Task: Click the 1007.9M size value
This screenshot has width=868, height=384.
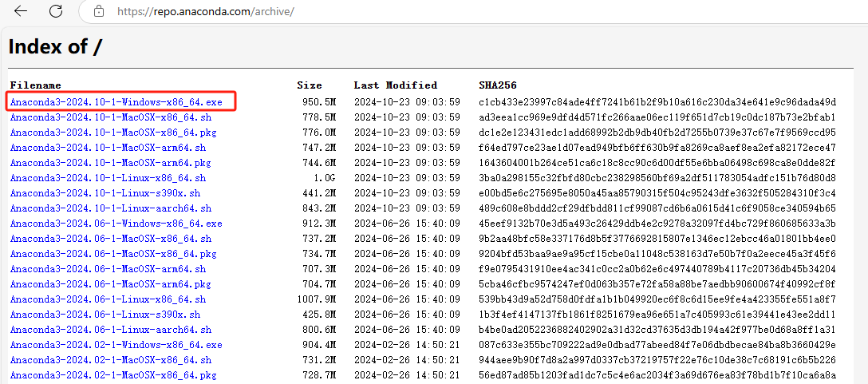Action: (x=316, y=299)
